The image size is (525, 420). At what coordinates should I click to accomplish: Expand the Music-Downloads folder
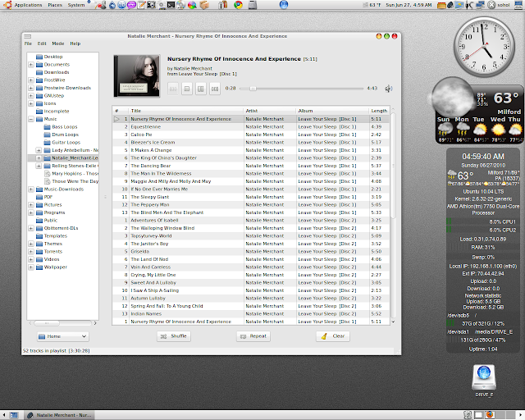(x=31, y=189)
